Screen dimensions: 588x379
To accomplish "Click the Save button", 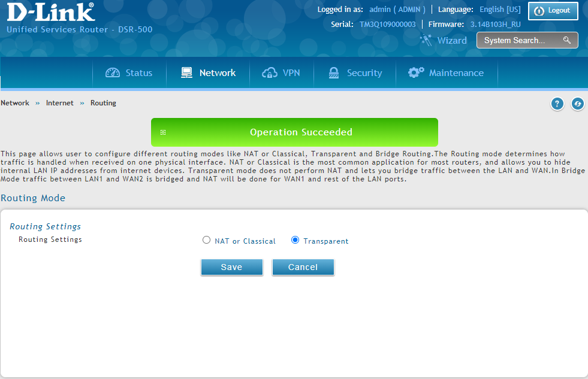I will coord(232,267).
